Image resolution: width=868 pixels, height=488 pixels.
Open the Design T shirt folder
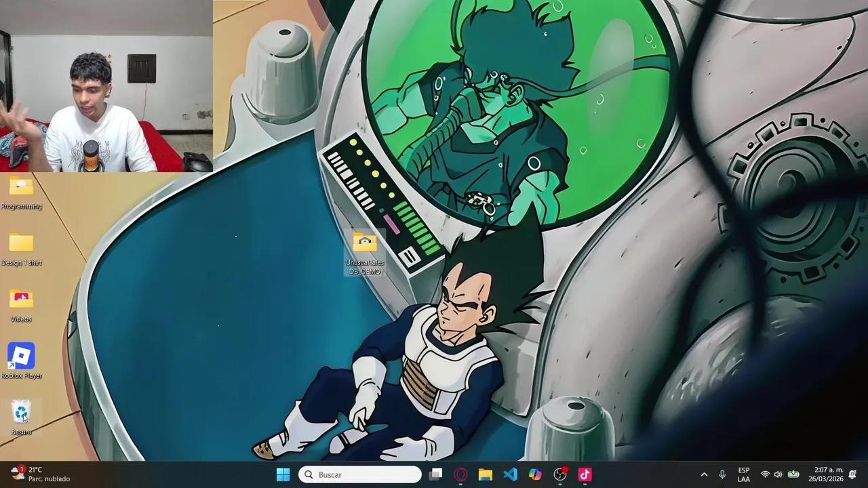[x=21, y=249]
